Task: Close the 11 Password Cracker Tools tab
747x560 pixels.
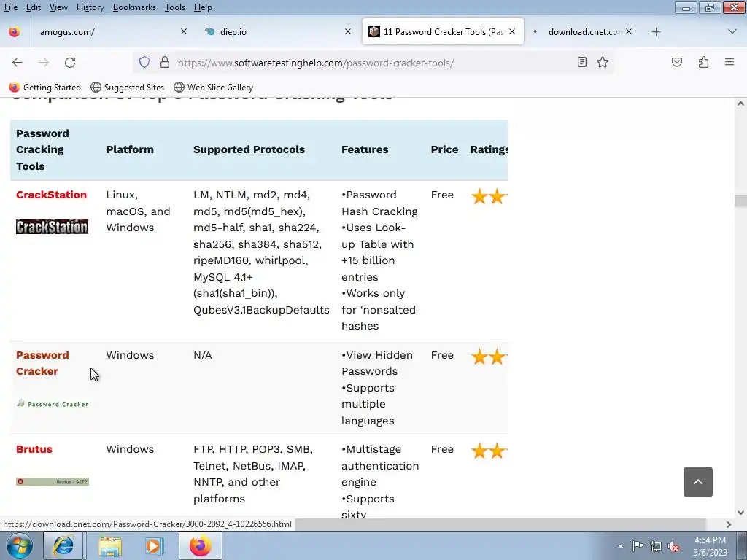Action: (512, 31)
